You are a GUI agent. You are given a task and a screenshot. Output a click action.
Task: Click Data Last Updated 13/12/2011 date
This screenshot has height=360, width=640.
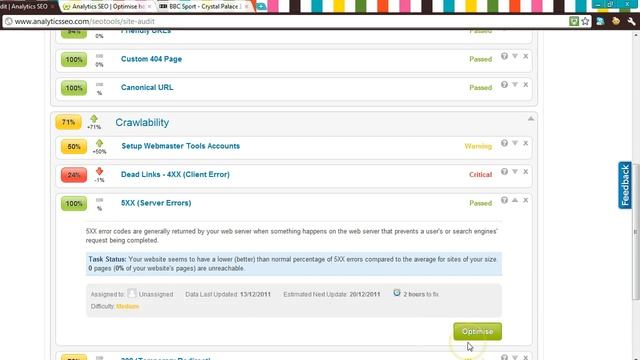click(255, 294)
